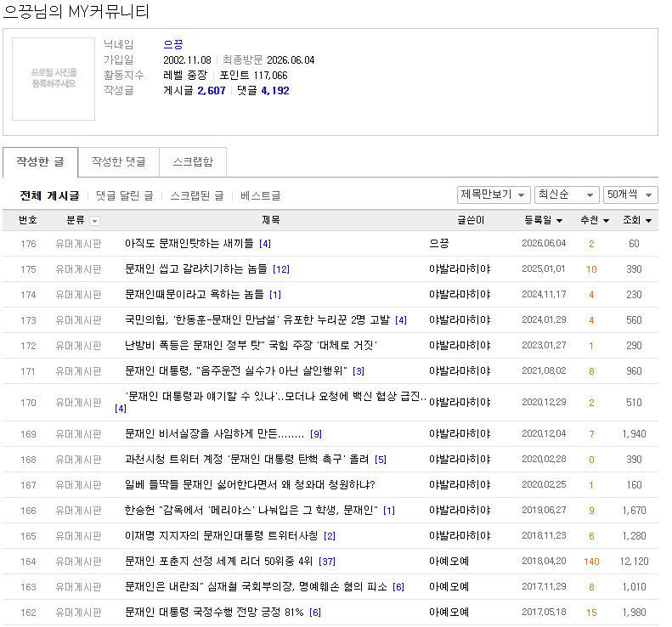Open the [12] comment count link
The width and height of the screenshot is (672, 627).
(281, 269)
